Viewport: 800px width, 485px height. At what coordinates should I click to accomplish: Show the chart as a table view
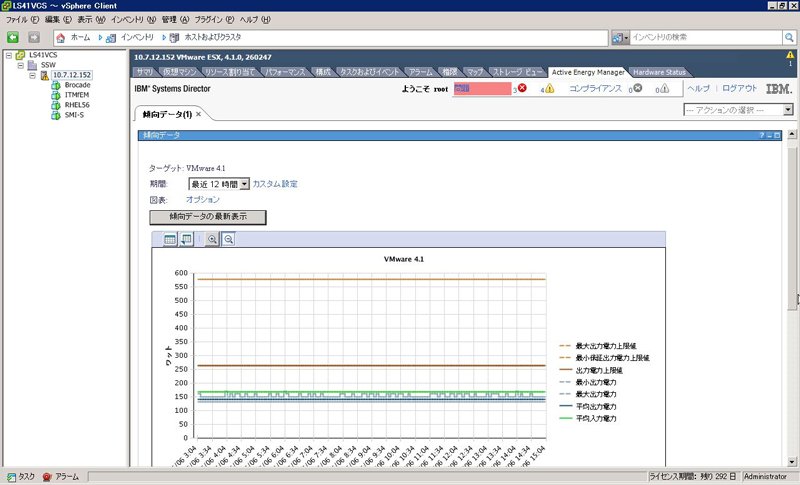click(x=170, y=239)
